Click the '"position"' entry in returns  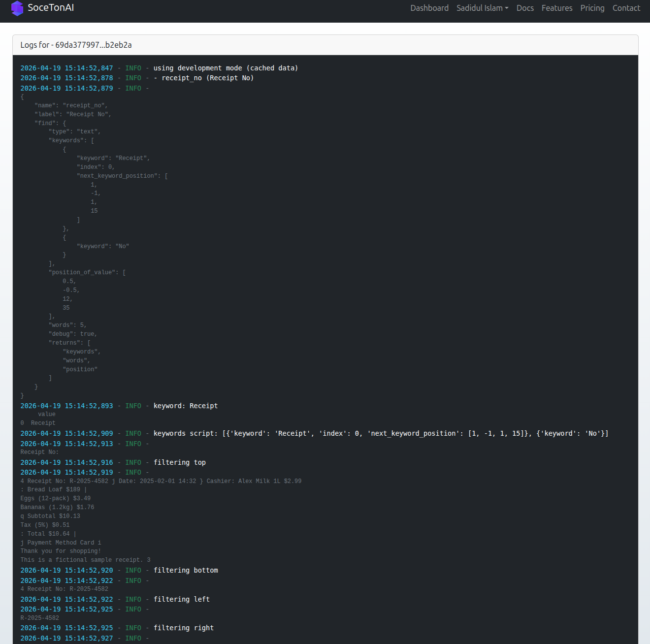click(x=80, y=369)
